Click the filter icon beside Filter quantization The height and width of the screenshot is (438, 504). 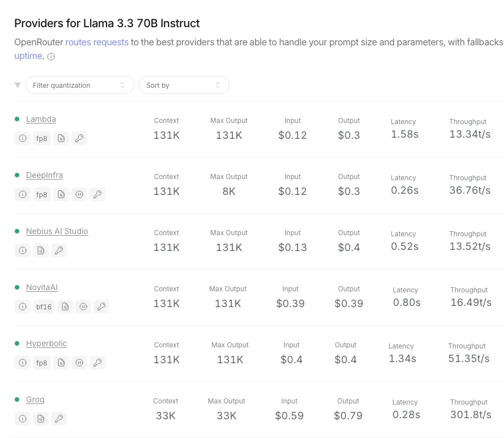click(x=18, y=85)
